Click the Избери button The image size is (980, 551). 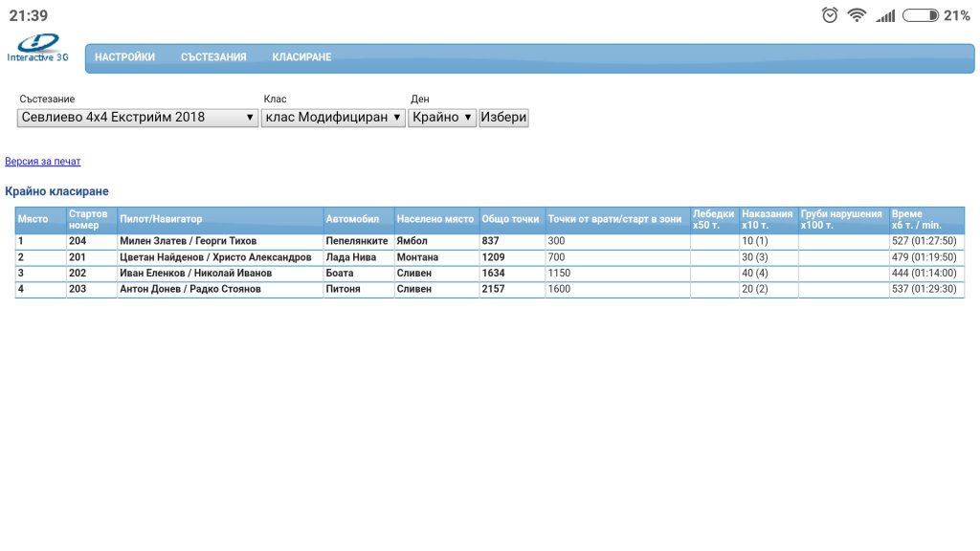pyautogui.click(x=503, y=118)
